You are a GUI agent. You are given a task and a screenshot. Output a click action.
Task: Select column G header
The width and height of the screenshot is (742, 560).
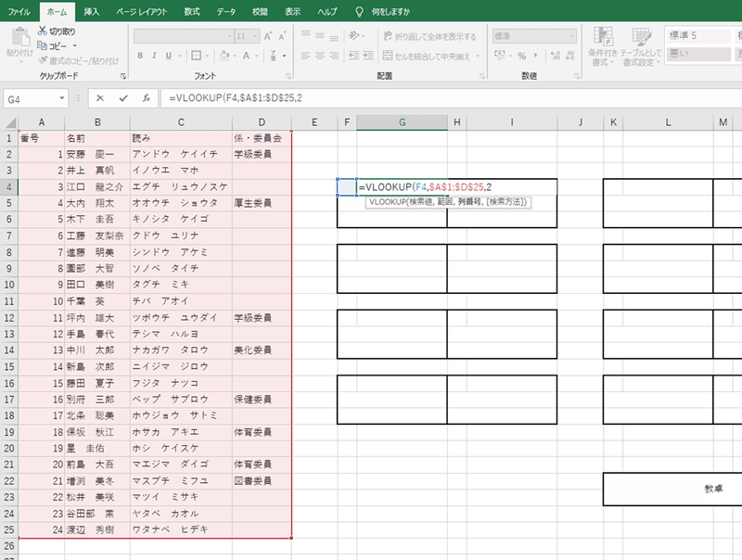click(x=402, y=122)
